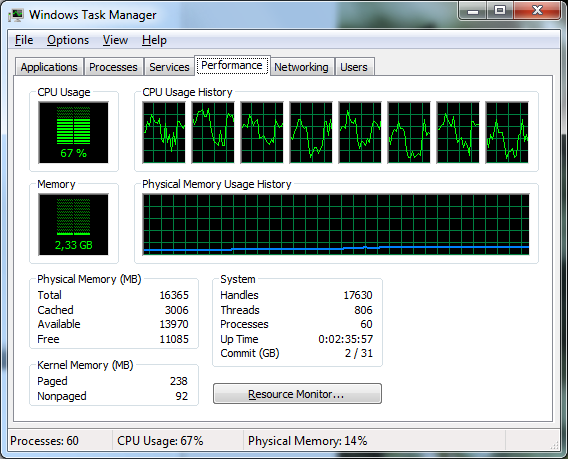Open the View menu

pyautogui.click(x=115, y=40)
